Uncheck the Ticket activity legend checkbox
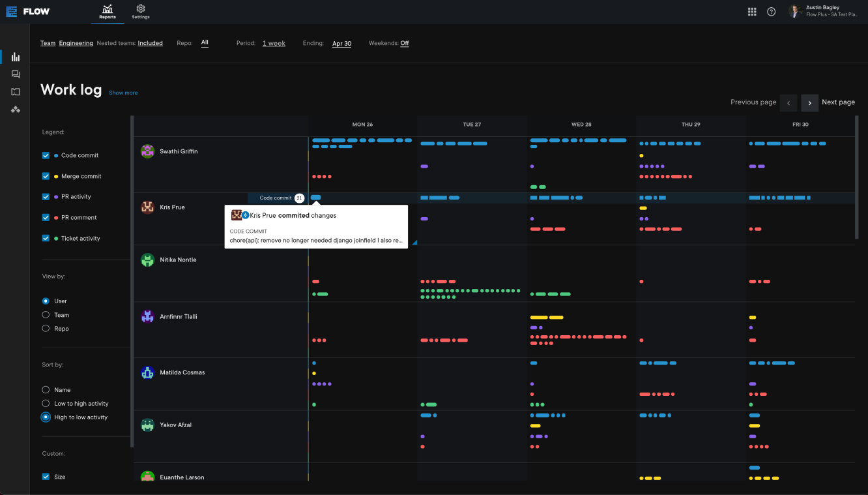This screenshot has width=868, height=495. [46, 238]
